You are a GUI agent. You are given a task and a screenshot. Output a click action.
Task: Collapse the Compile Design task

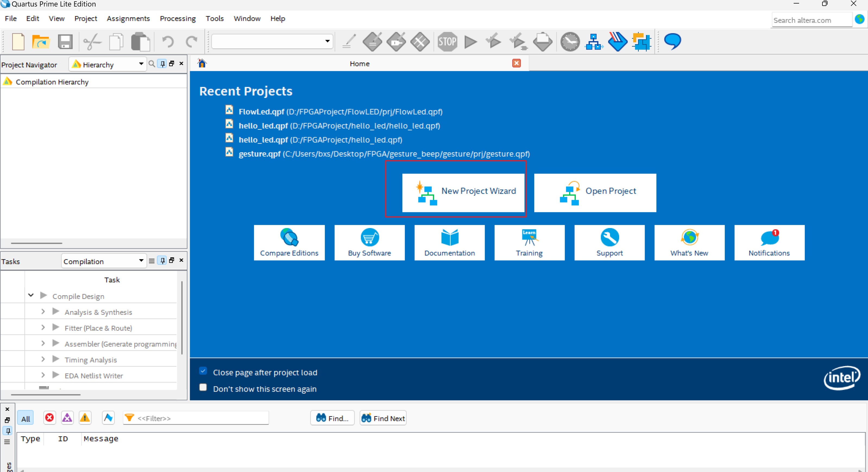tap(31, 295)
